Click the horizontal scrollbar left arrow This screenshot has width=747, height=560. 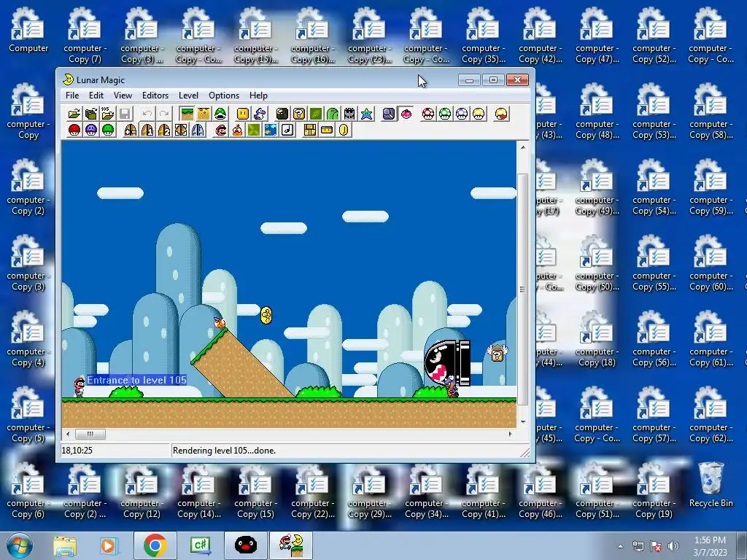68,434
